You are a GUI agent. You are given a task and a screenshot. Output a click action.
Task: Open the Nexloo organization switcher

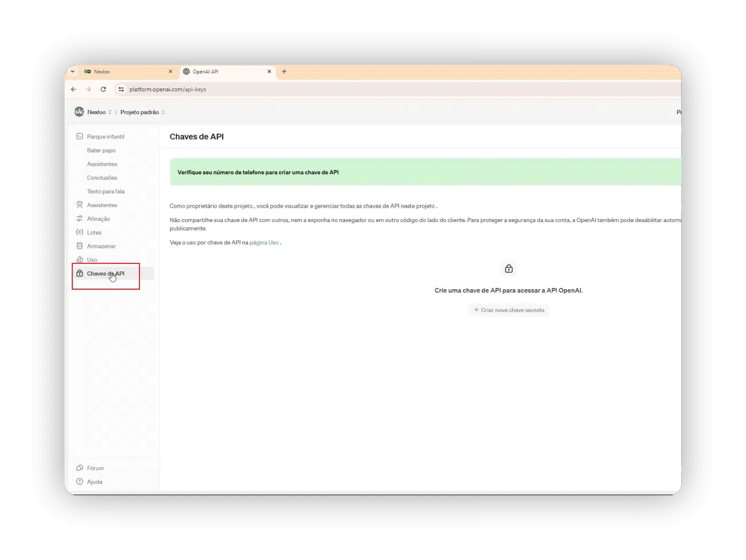(x=99, y=112)
